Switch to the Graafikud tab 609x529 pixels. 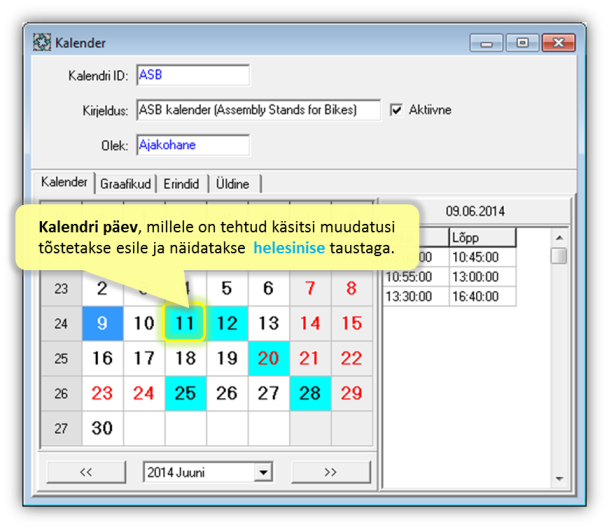[x=125, y=184]
